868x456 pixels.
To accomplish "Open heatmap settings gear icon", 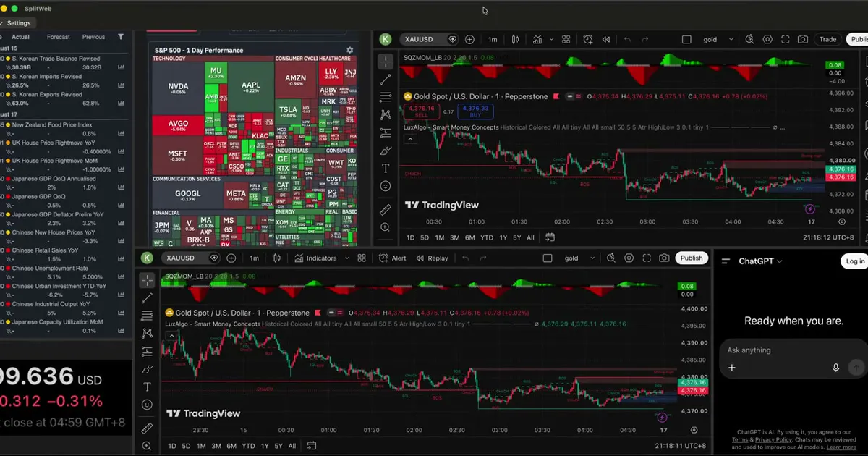I will pyautogui.click(x=349, y=51).
